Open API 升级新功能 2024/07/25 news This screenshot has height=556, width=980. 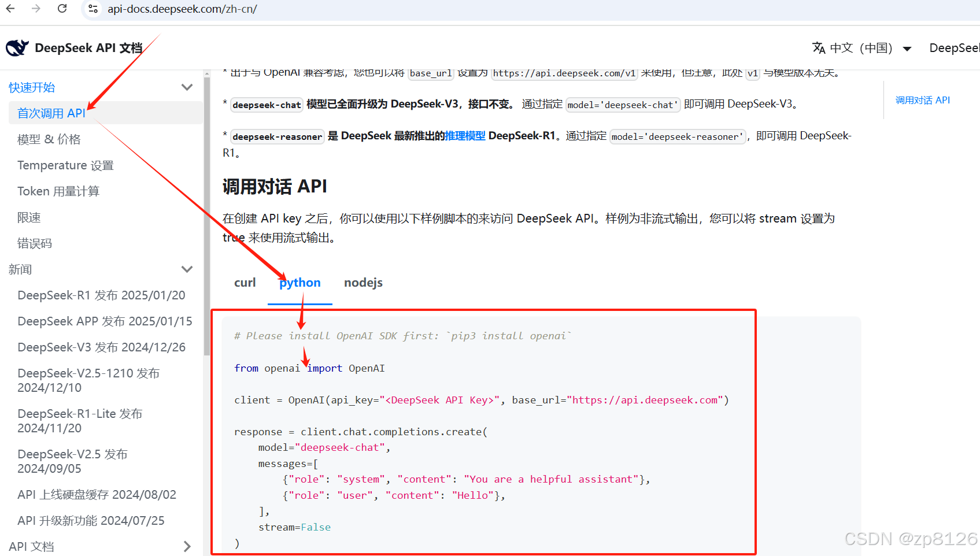(x=91, y=521)
